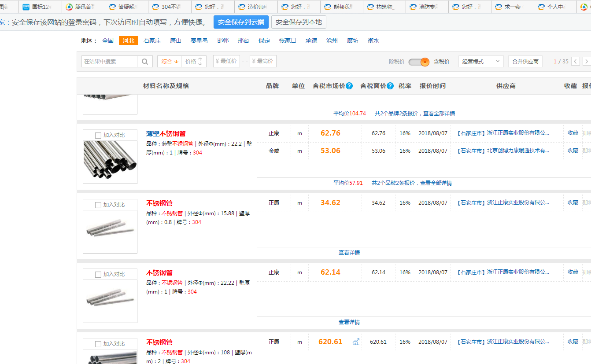Sort results by 综合 ranking

[170, 62]
